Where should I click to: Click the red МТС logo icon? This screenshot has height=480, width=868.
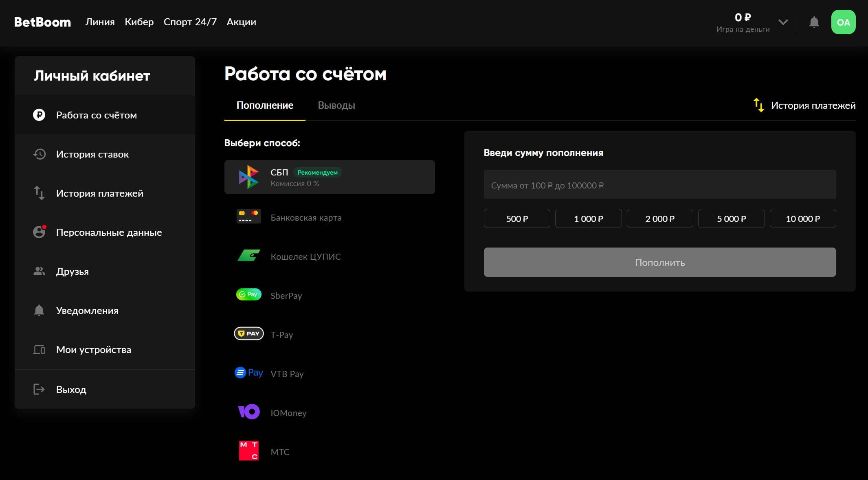248,451
